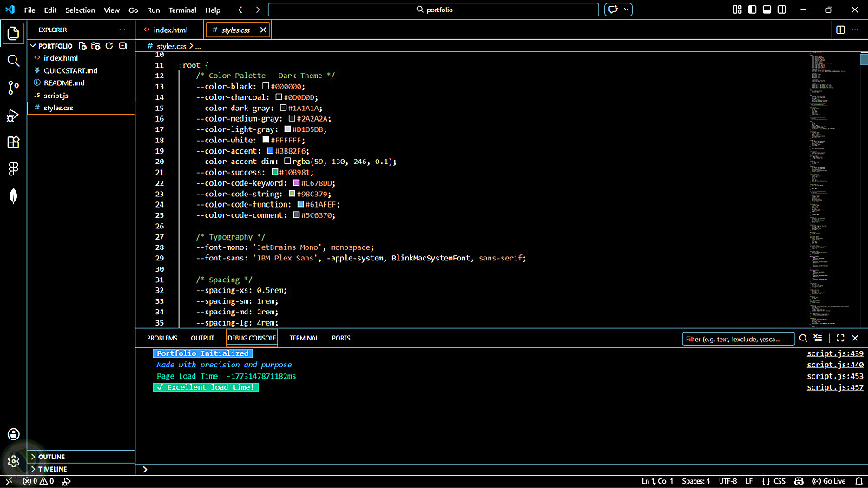Open Run and Debug view

click(13, 115)
